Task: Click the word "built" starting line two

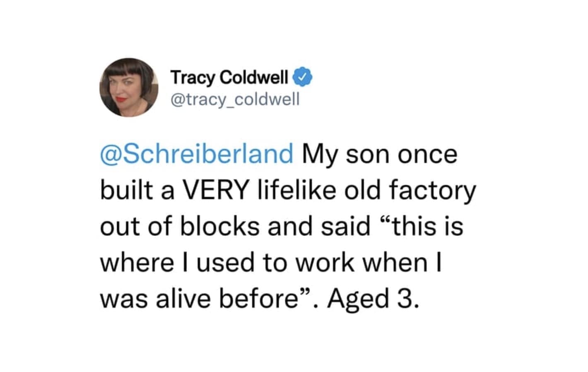Action: pyautogui.click(x=120, y=191)
